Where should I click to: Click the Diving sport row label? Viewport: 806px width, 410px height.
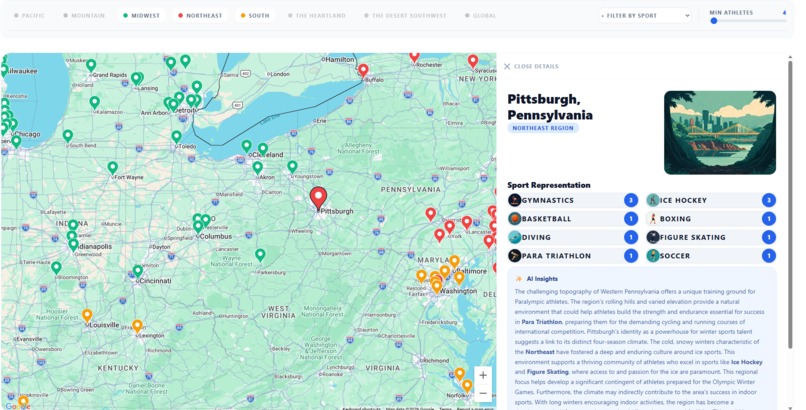[x=536, y=237]
